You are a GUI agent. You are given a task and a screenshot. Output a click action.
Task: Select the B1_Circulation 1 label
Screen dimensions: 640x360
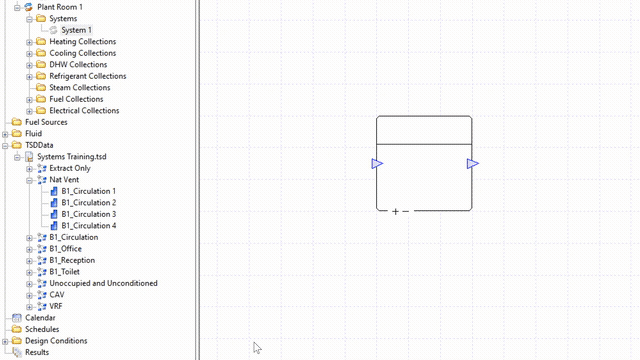point(89,191)
